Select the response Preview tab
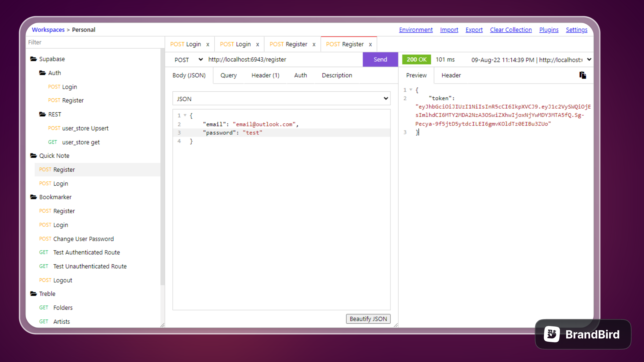644x362 pixels. pyautogui.click(x=416, y=75)
